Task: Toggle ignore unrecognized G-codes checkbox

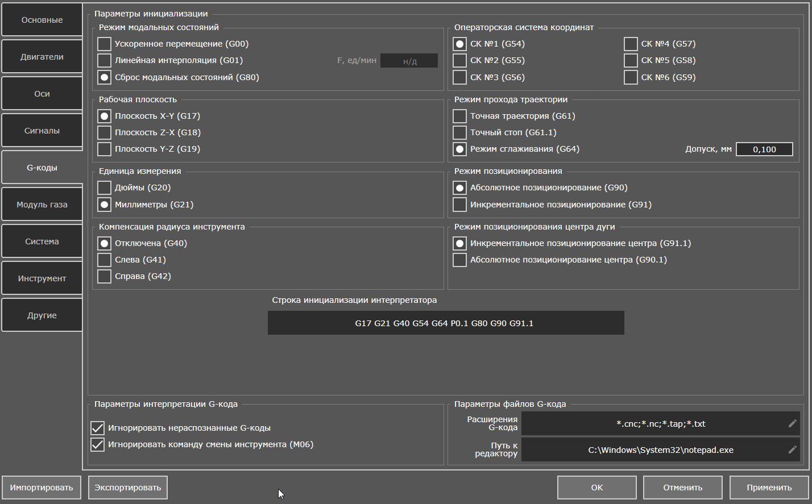Action: pos(97,428)
